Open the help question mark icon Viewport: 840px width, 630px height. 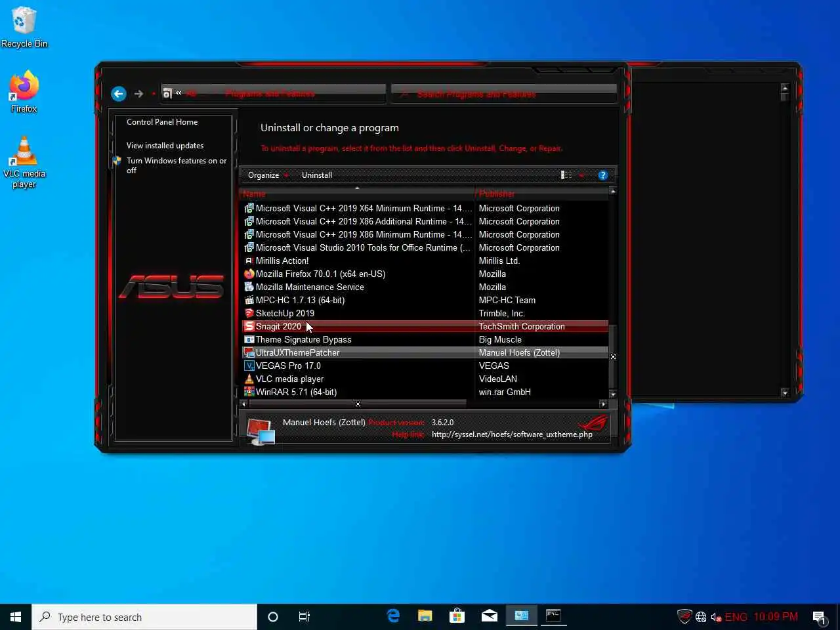602,175
